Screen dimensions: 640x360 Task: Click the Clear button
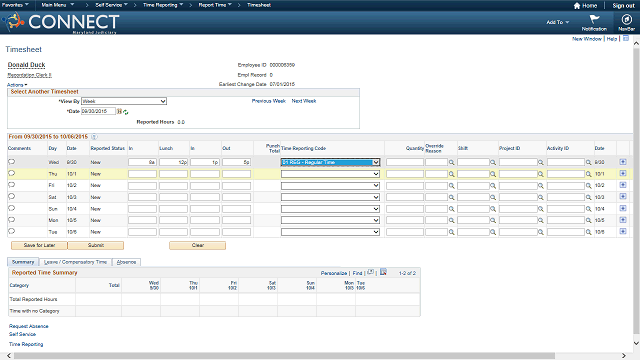pos(198,245)
